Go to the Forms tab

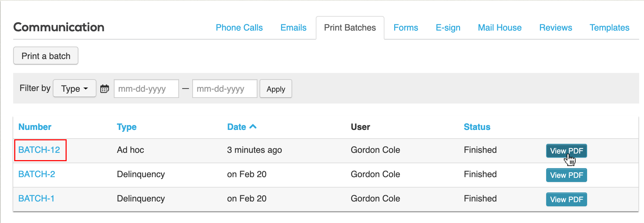click(x=406, y=28)
